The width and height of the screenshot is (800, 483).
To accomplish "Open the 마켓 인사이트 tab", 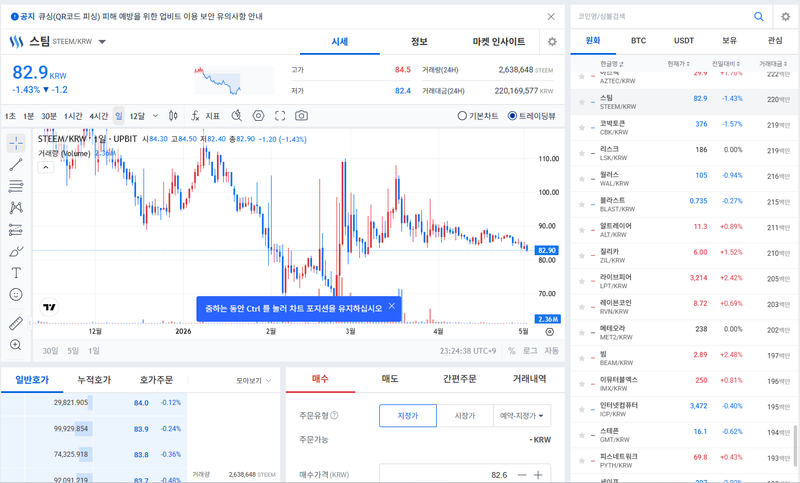I will coord(498,42).
